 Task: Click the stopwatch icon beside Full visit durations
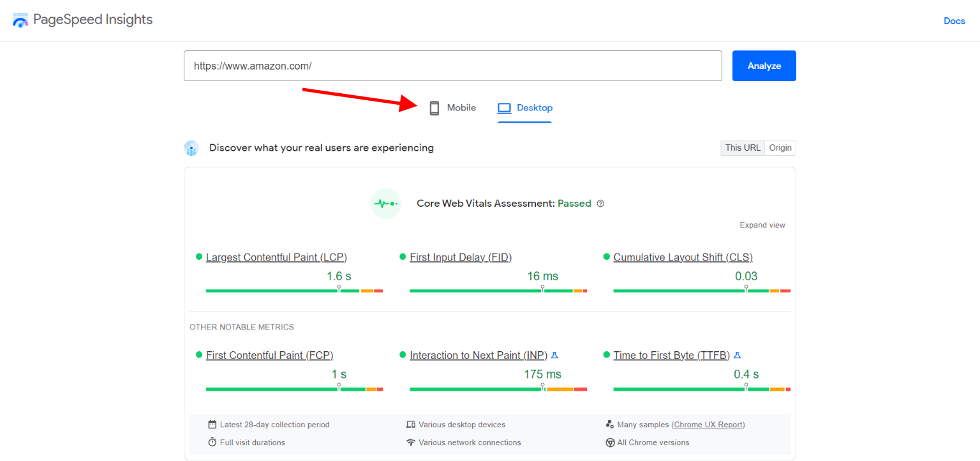click(212, 442)
